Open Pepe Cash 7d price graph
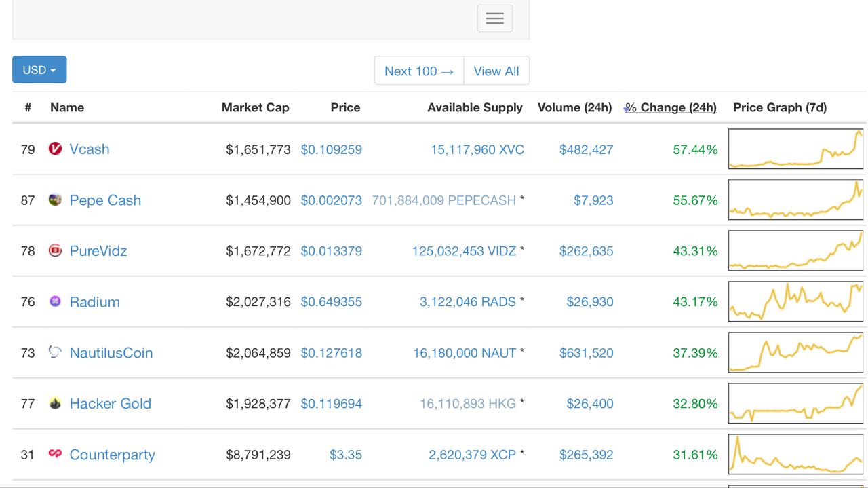The width and height of the screenshot is (868, 488). tap(795, 200)
